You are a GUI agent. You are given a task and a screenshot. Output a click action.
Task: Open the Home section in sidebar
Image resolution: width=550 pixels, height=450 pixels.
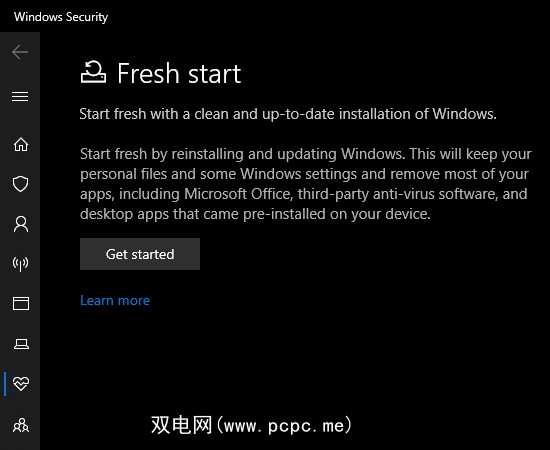[x=21, y=144]
